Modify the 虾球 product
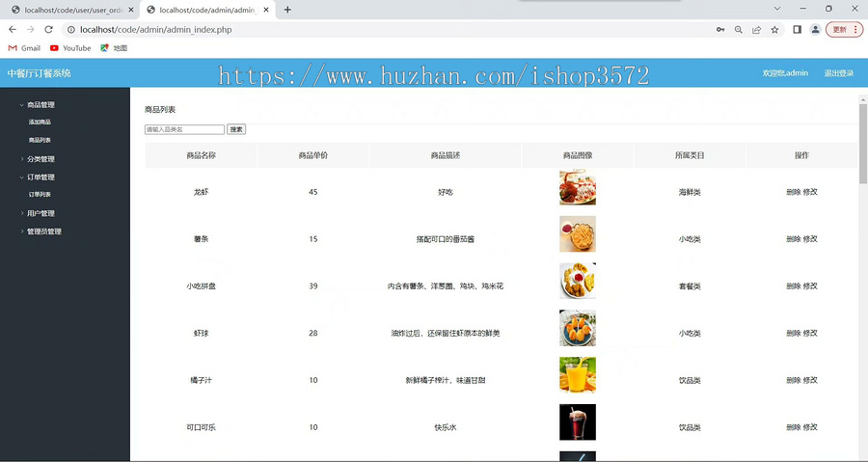Image resolution: width=868 pixels, height=462 pixels. (810, 333)
